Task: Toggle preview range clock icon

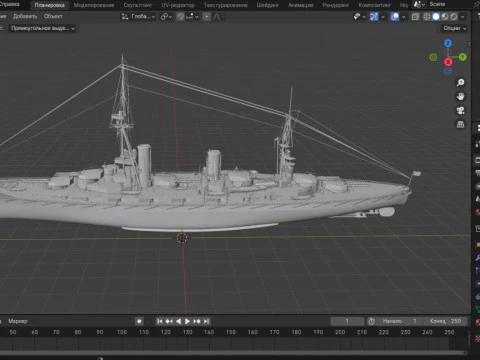Action: [371, 321]
